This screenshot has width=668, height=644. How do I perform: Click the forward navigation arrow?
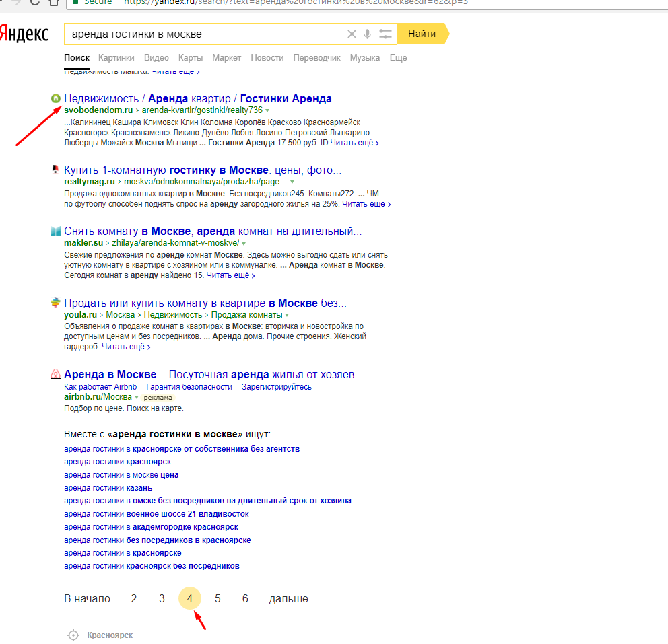click(16, 2)
